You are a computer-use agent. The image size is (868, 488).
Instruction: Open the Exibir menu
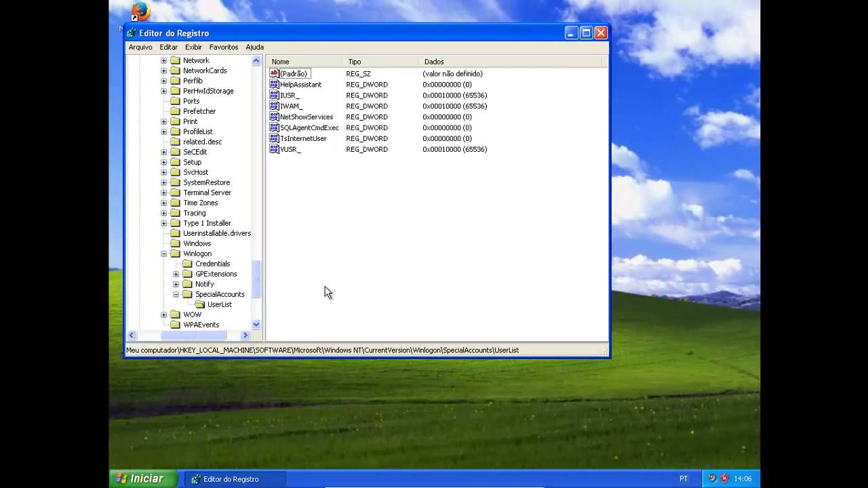point(193,47)
